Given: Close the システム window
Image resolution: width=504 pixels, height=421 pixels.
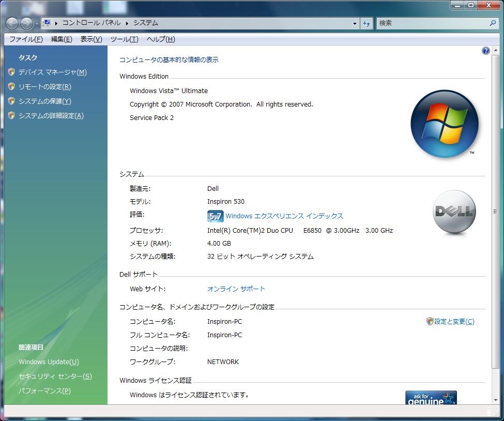Looking at the screenshot, I should 488,5.
